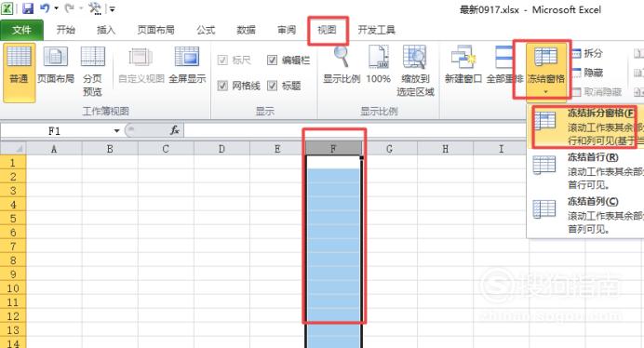Click 拆分 Split button
The height and width of the screenshot is (348, 644).
(x=588, y=53)
